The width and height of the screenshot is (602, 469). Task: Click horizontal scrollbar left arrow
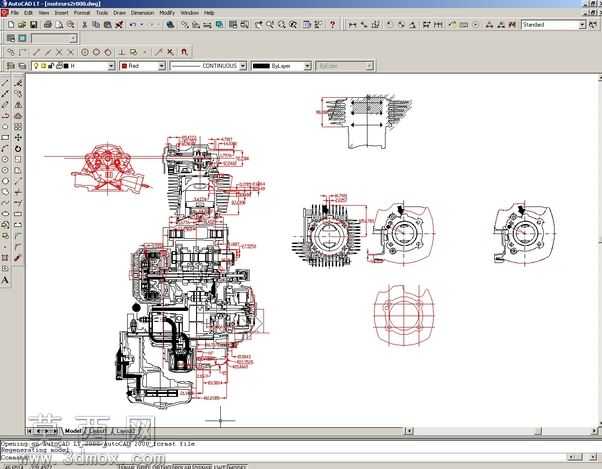click(409, 431)
